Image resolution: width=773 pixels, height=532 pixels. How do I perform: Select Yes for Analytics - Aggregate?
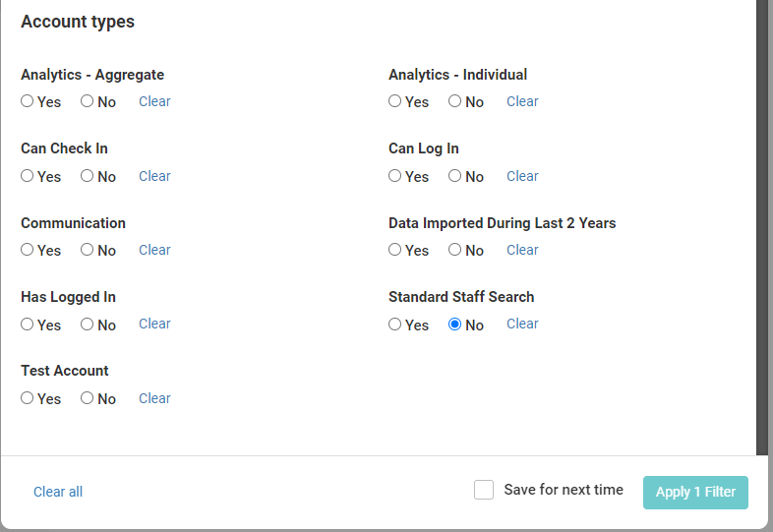click(x=28, y=101)
